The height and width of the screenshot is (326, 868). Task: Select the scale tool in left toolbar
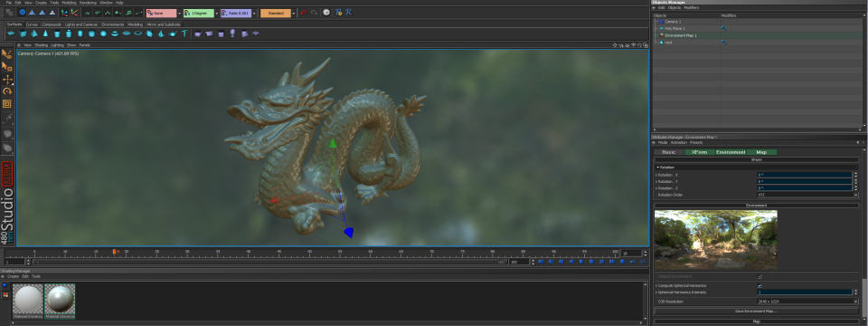7,103
